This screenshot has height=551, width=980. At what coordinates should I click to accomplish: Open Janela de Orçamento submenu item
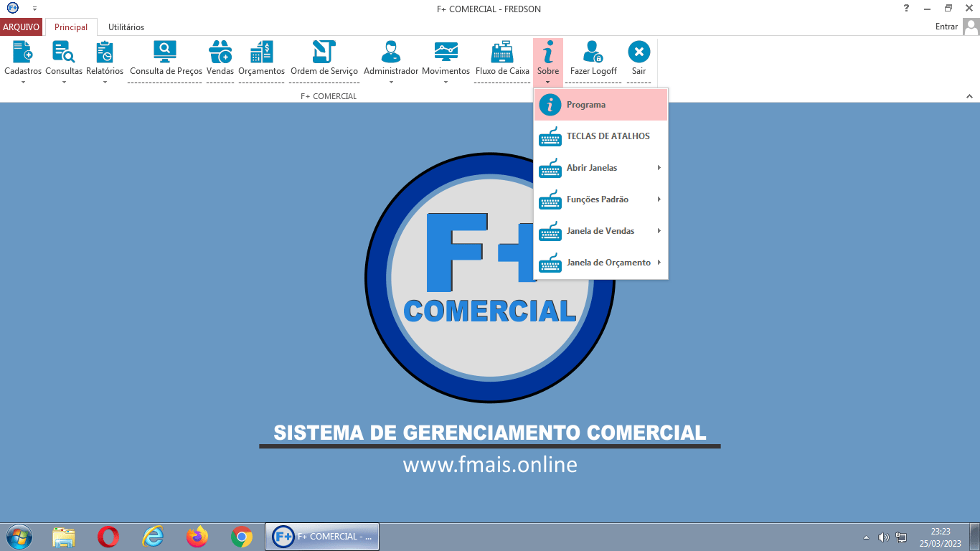601,263
